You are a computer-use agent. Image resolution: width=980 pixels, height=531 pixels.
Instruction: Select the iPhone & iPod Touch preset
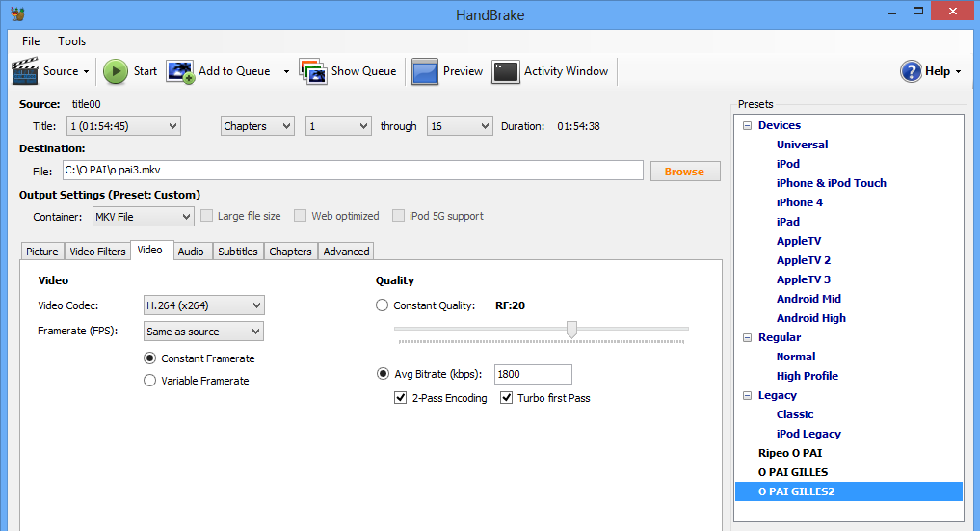[x=832, y=183]
